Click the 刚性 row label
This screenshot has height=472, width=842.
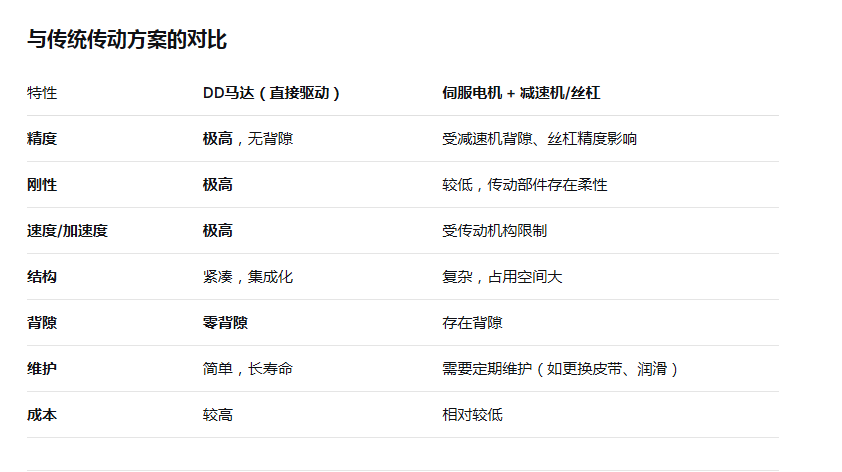[42, 185]
